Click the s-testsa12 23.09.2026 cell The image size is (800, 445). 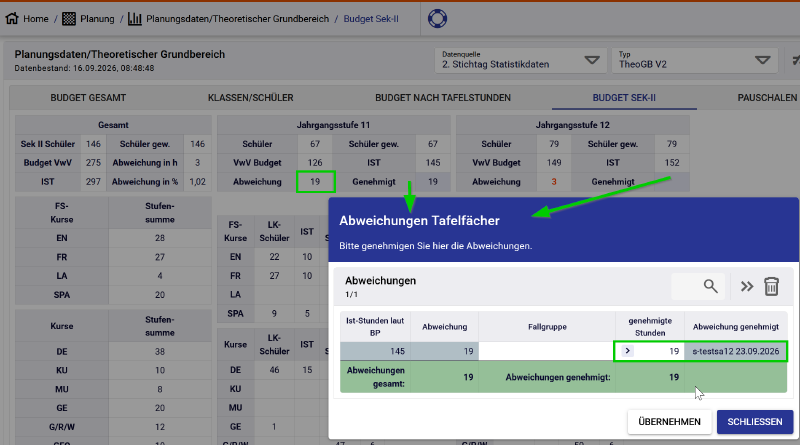735,351
